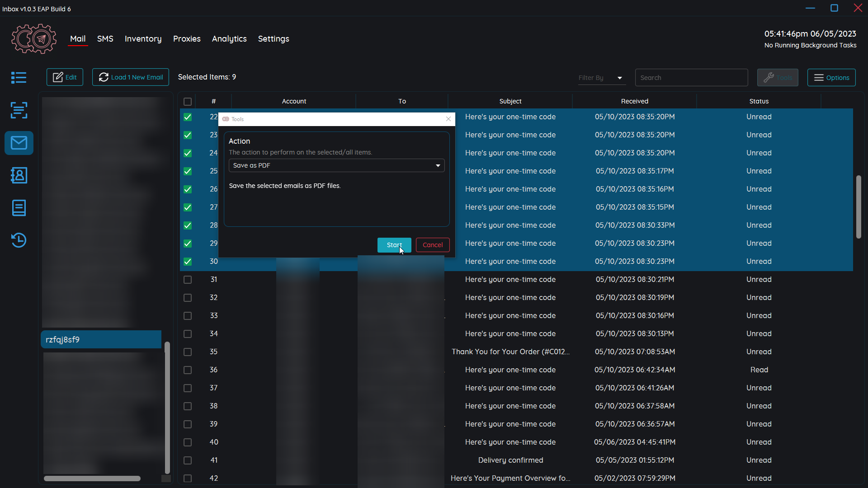This screenshot has width=868, height=488.
Task: Sort by the Status column header
Action: pyautogui.click(x=759, y=101)
